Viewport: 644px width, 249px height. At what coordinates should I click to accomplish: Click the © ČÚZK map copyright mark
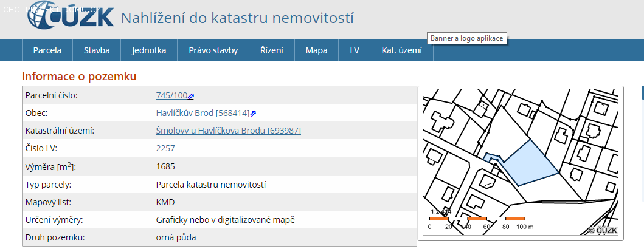[x=603, y=230]
